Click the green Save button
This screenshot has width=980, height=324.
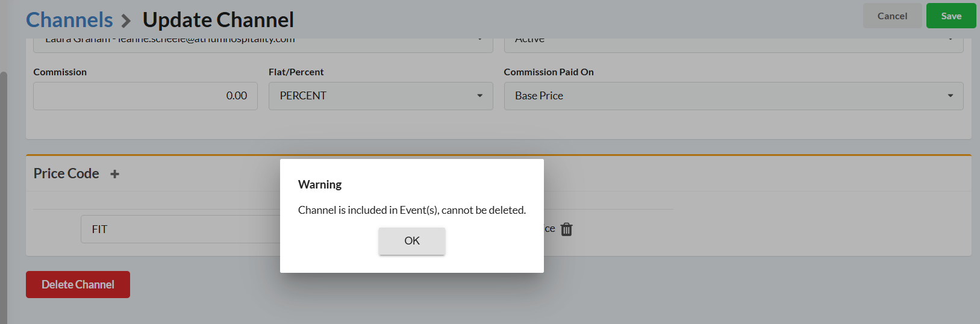[950, 16]
